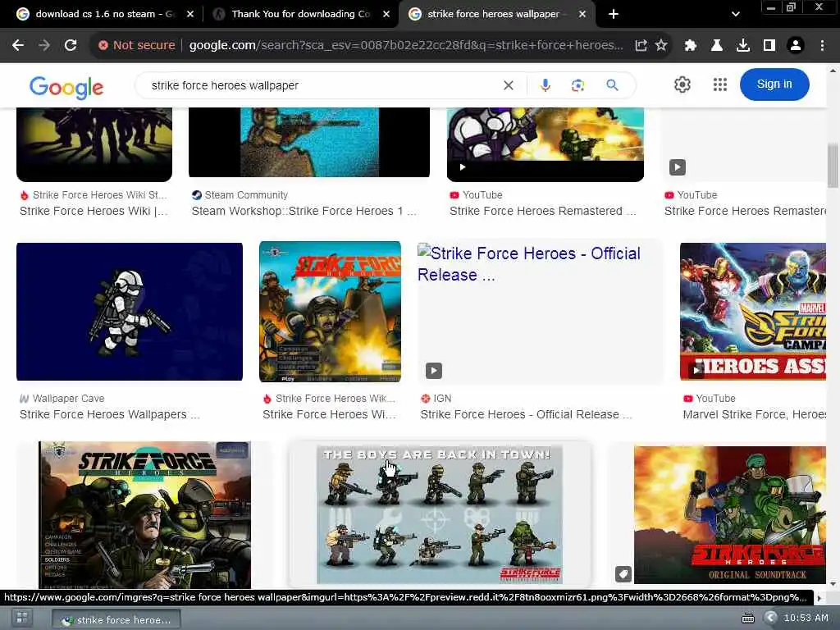Click the 'Strike Force Heroes Wiki |...' caption

(94, 211)
